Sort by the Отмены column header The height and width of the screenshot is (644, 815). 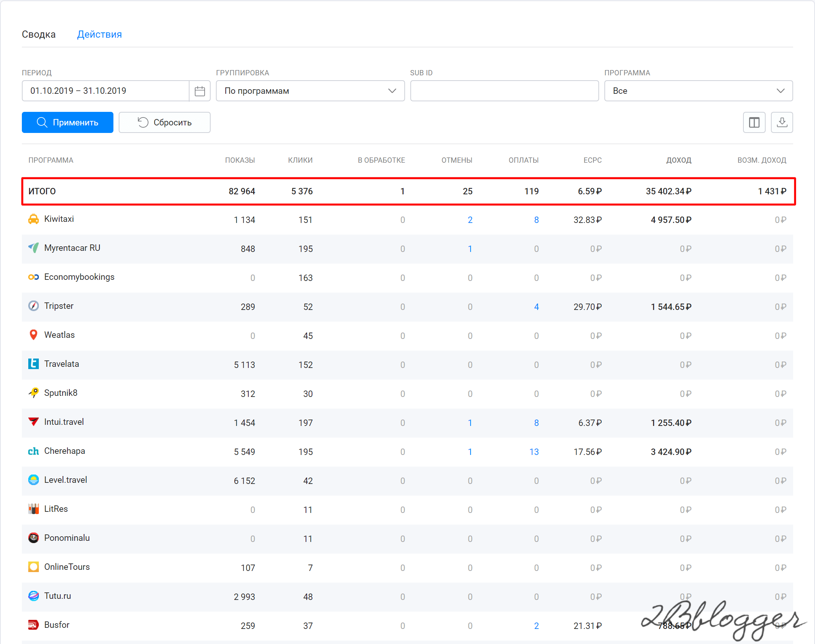457,160
